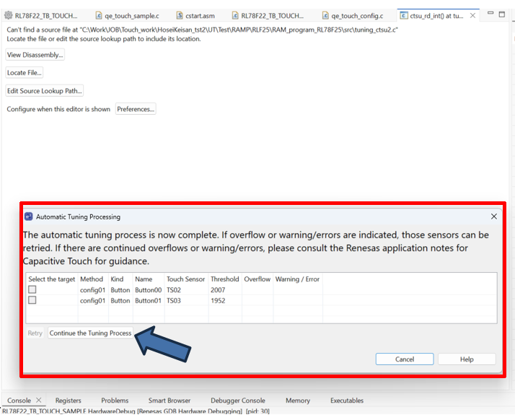Click Locate File button
This screenshot has height=420, width=515.
tap(25, 73)
